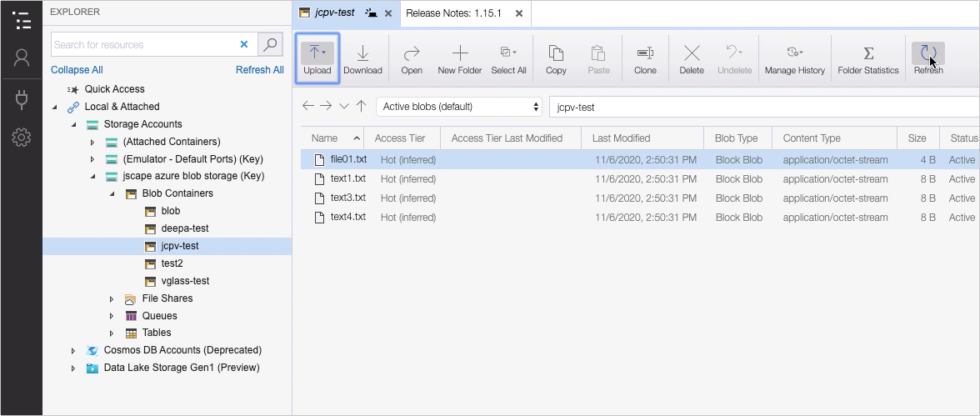Image resolution: width=980 pixels, height=416 pixels.
Task: Click the Refresh All link
Action: click(259, 70)
